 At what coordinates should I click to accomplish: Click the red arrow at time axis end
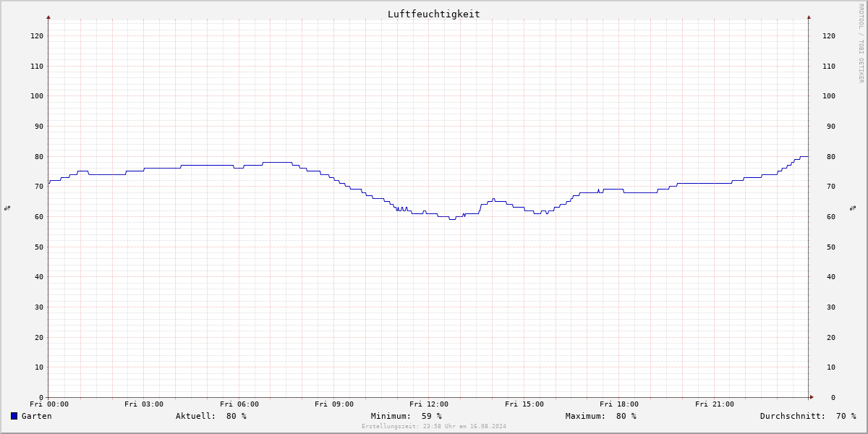pos(812,397)
